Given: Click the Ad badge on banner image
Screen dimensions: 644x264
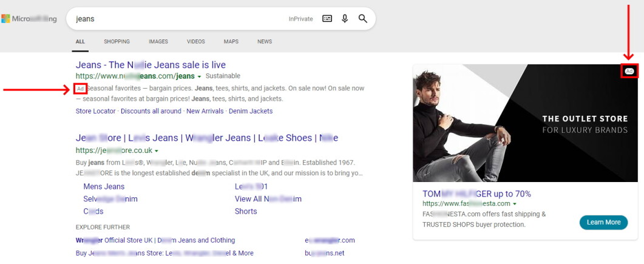Looking at the screenshot, I should tap(629, 71).
